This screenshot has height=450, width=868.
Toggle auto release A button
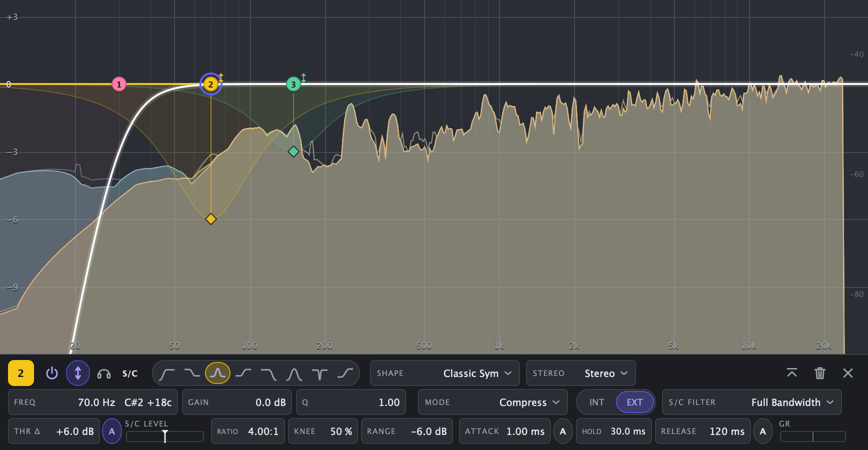point(763,431)
